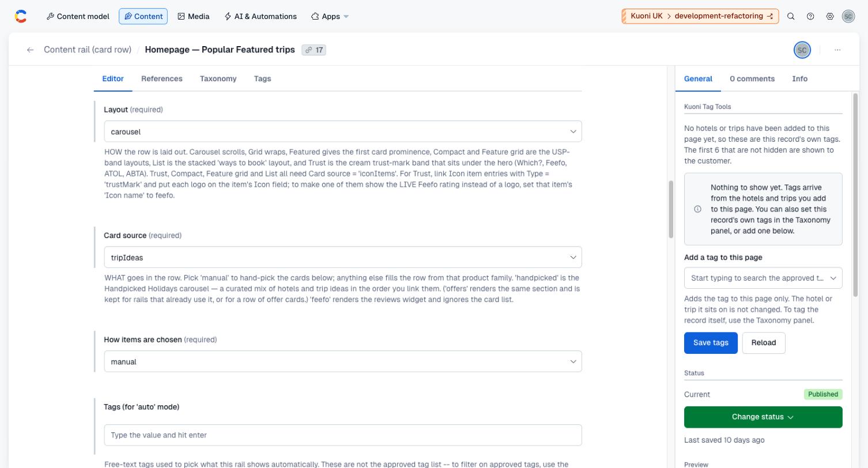Switch to the Taxonomy tab
This screenshot has width=868, height=468.
pos(218,79)
